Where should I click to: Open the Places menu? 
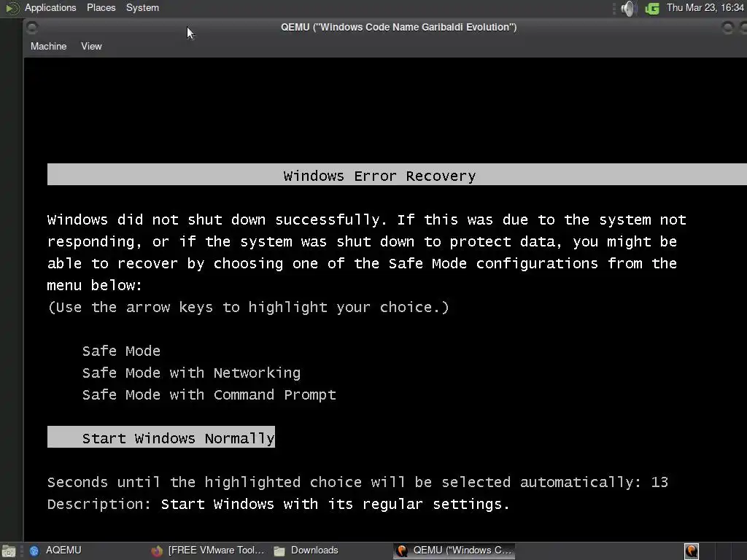[x=101, y=7]
